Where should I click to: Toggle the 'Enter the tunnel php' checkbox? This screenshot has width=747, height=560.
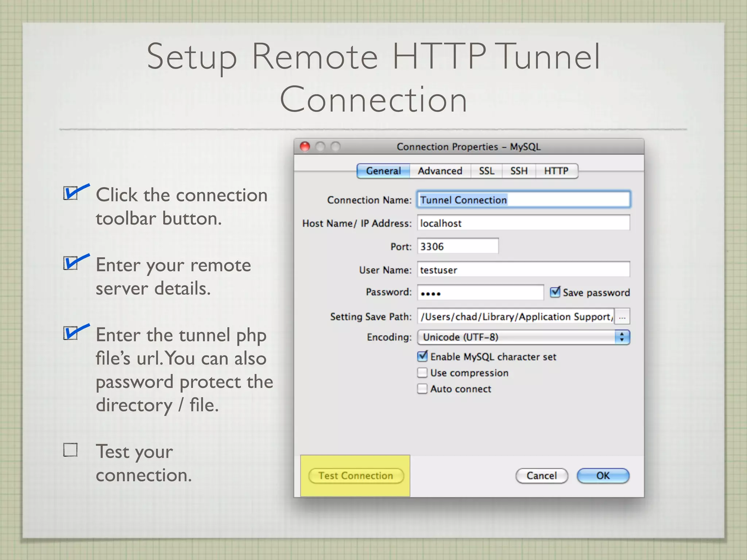70,333
